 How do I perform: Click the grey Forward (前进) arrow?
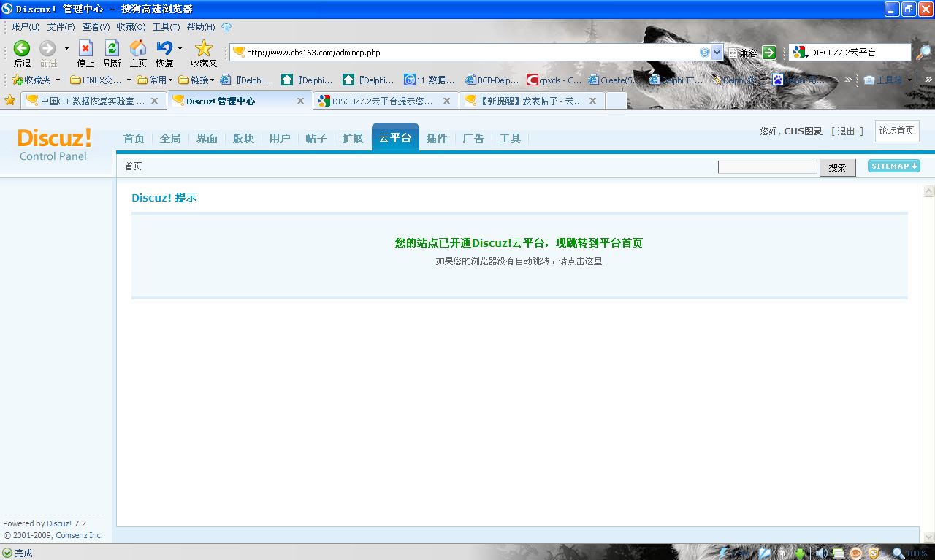click(x=47, y=49)
